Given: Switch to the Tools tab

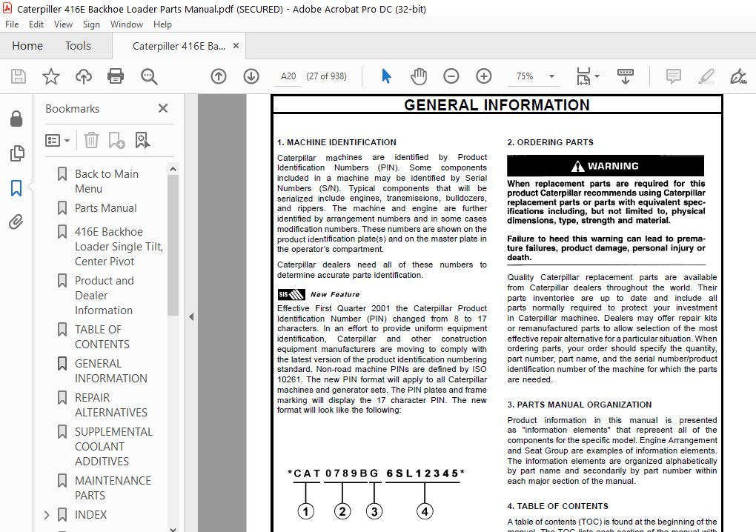Looking at the screenshot, I should click(78, 46).
